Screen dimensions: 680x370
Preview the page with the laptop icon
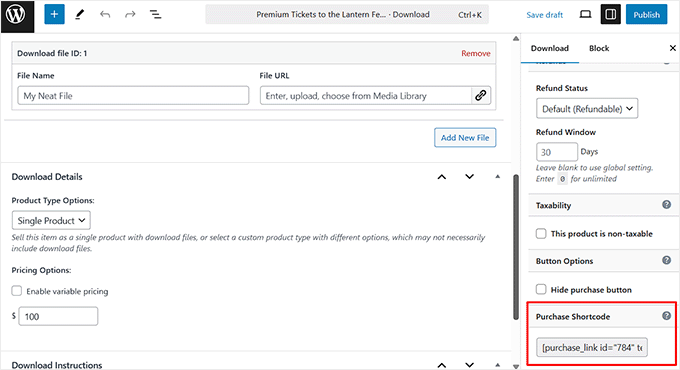click(x=585, y=15)
